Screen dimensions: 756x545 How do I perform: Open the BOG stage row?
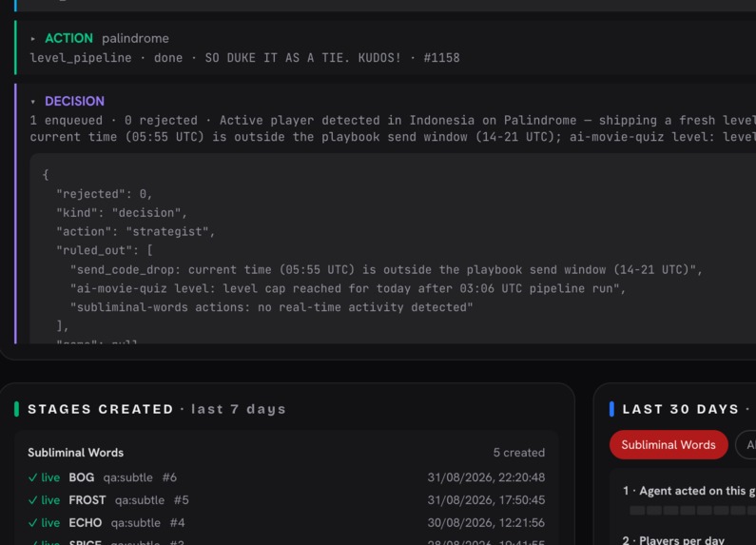click(x=286, y=477)
